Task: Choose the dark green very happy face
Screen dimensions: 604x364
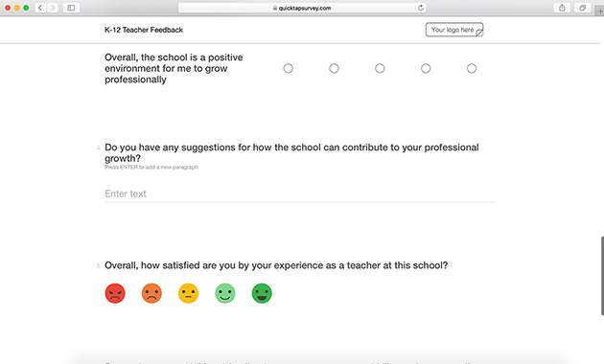Action: [262, 293]
